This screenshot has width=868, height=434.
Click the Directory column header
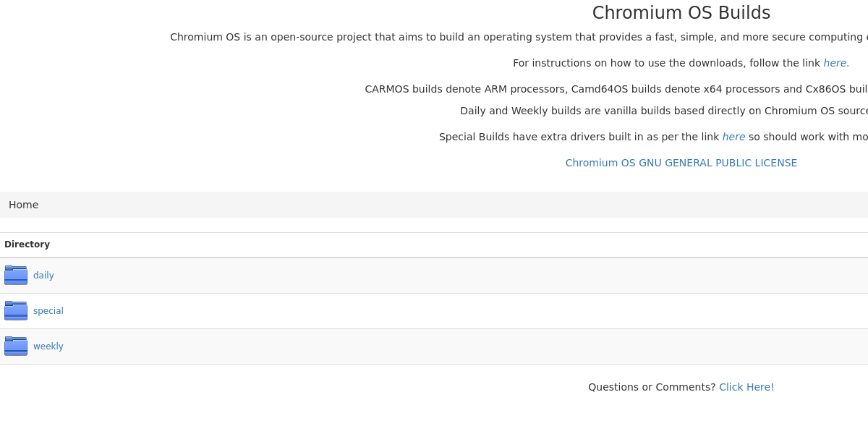27,244
